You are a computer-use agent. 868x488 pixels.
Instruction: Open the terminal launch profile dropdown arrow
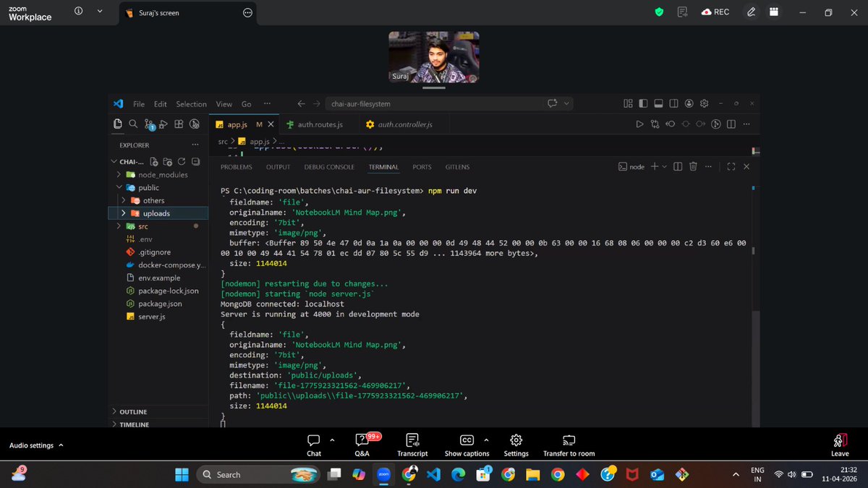pos(664,166)
